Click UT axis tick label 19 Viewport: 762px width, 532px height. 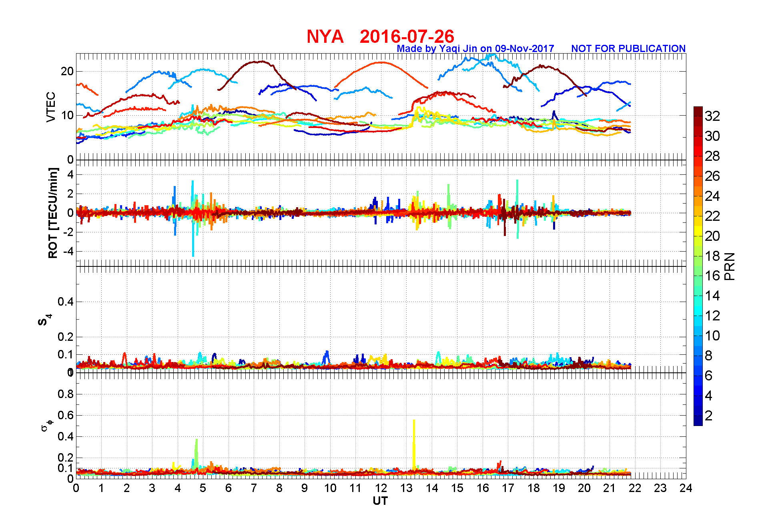[559, 488]
